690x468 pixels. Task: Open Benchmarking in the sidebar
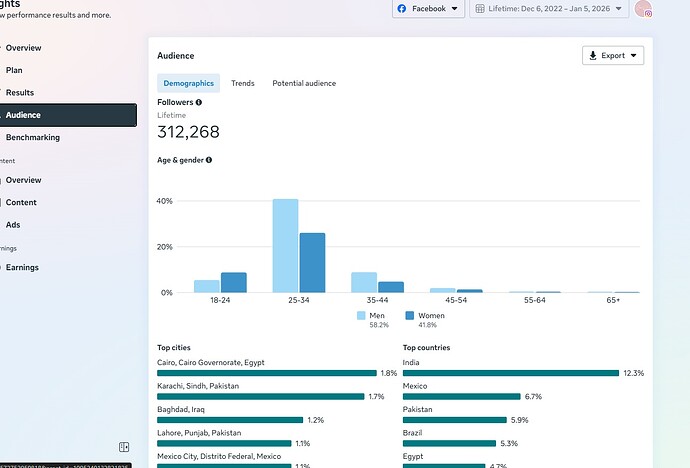tap(32, 137)
